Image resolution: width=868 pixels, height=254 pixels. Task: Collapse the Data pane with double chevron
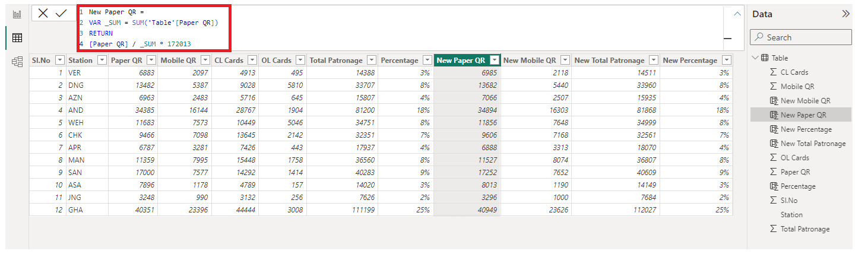(845, 14)
